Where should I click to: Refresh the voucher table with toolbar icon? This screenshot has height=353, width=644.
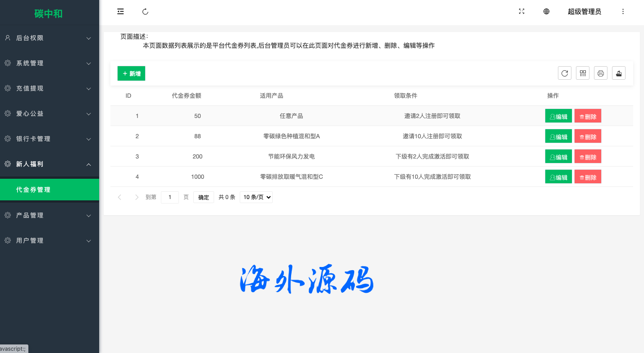tap(565, 73)
